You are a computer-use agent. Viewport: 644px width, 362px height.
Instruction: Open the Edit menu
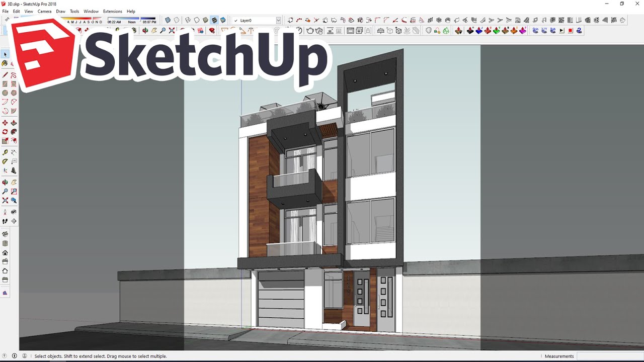[17, 11]
